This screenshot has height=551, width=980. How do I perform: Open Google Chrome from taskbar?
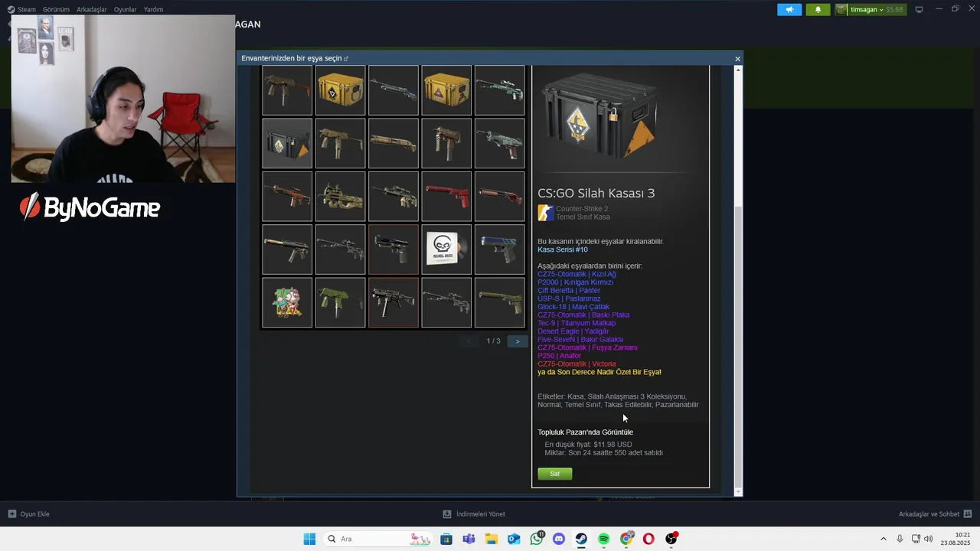tap(626, 539)
